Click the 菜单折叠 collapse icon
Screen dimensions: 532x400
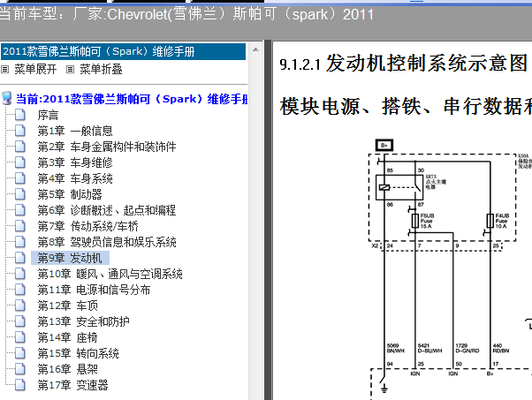(70, 70)
